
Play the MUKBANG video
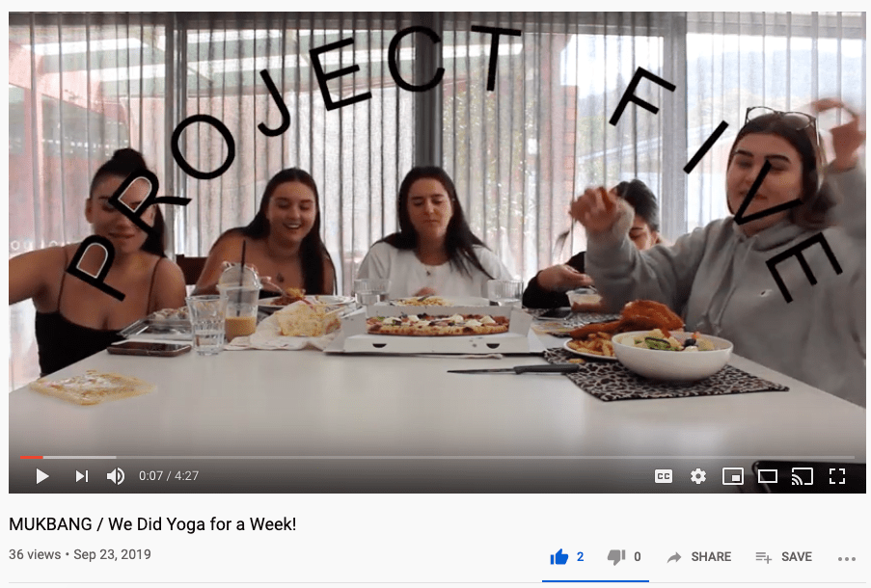click(x=42, y=476)
